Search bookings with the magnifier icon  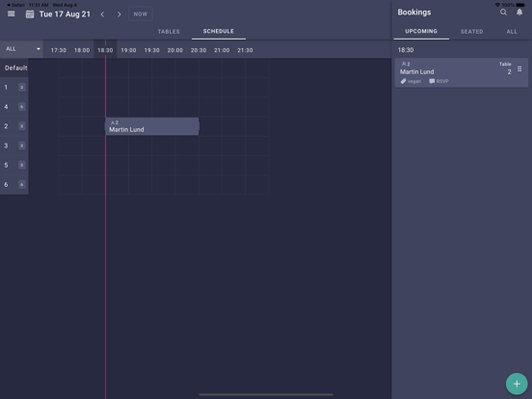click(x=503, y=13)
